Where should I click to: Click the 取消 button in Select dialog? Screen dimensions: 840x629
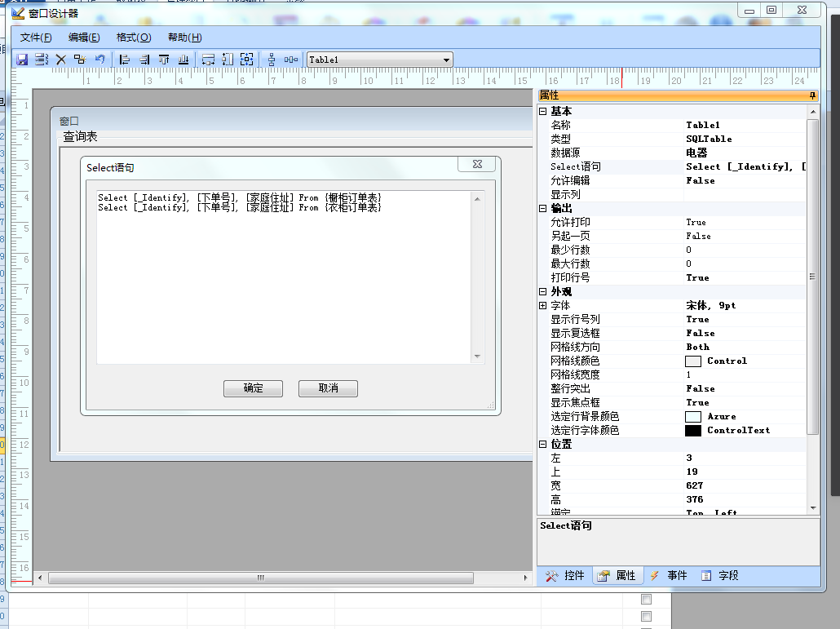(x=328, y=388)
